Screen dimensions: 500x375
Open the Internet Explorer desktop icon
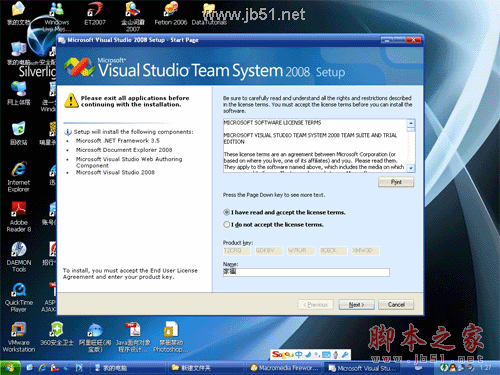click(x=19, y=177)
